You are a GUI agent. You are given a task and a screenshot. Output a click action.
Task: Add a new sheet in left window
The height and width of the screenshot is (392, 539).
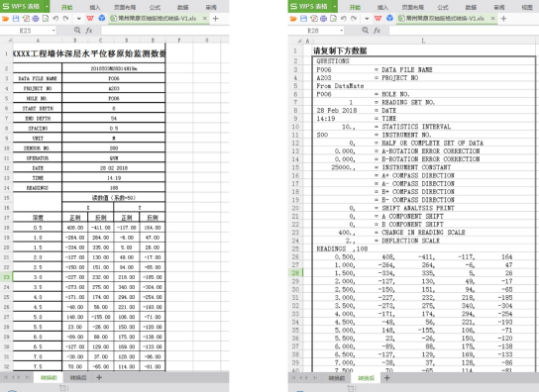[99, 378]
